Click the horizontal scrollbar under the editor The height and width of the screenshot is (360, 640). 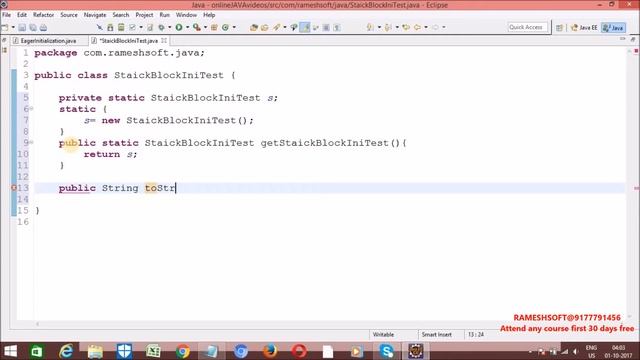click(x=318, y=324)
